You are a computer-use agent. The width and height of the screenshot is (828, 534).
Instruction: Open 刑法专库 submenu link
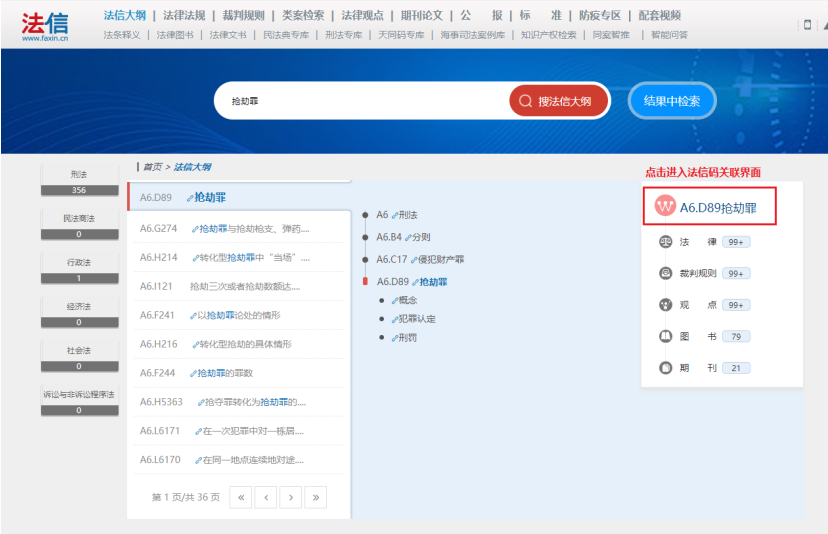tap(343, 35)
